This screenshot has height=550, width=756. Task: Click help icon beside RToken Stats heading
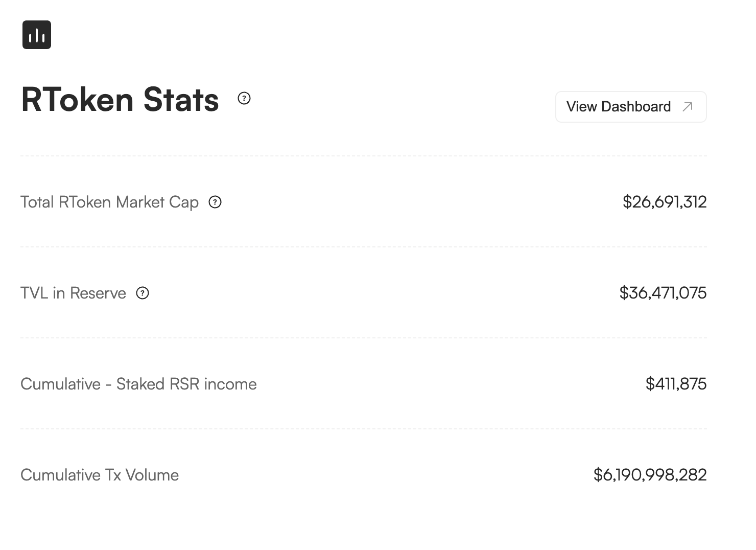tap(244, 98)
